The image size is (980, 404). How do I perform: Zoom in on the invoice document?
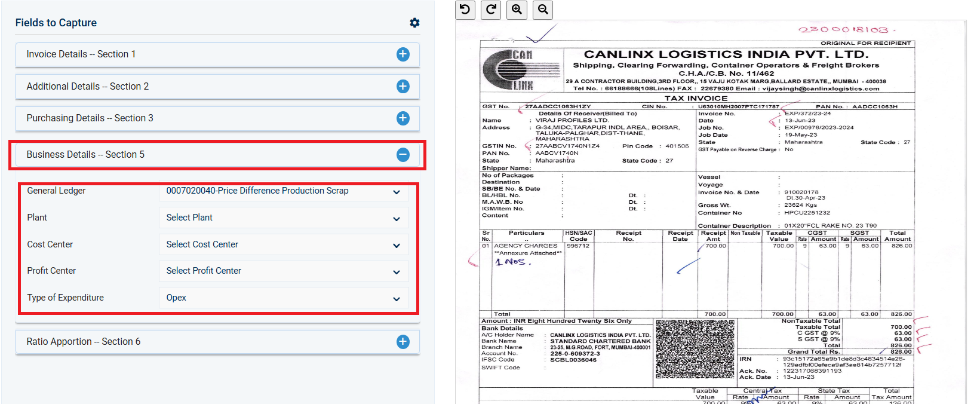click(x=517, y=10)
